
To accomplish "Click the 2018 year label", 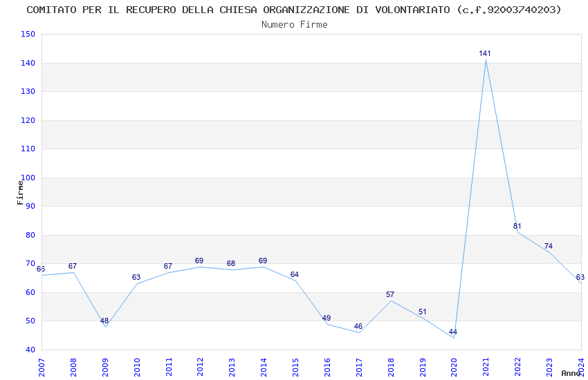I will 391,368.
